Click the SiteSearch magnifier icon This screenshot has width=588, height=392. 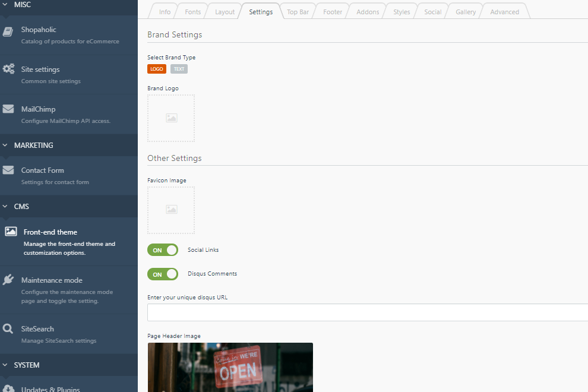[8, 328]
